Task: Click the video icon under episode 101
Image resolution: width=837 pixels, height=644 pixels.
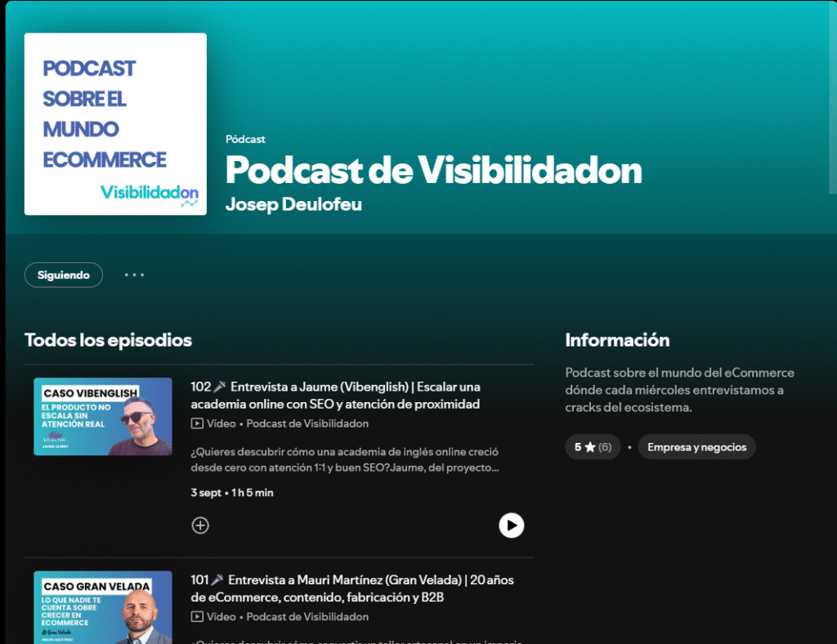Action: click(197, 617)
